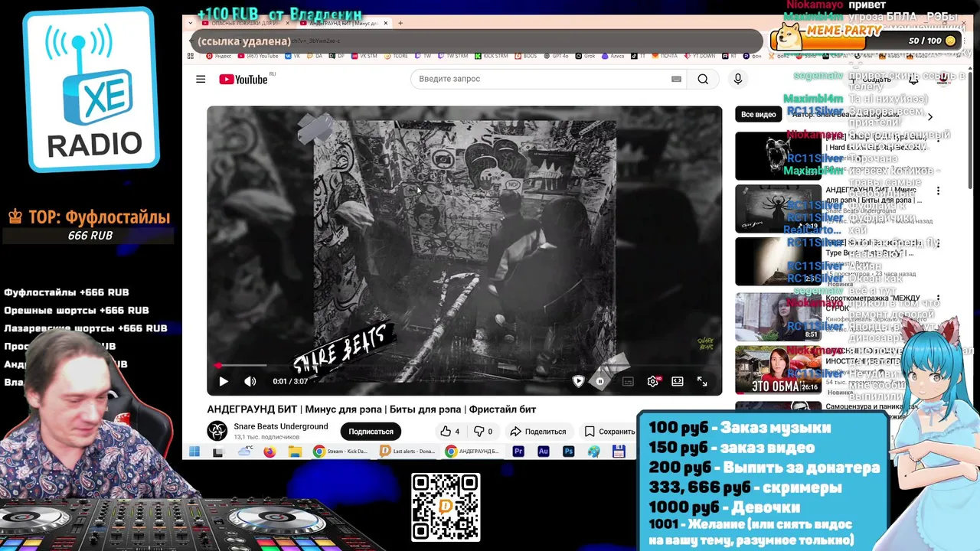Click the YouTube logo to go home
Viewport: 980px width, 551px height.
pos(244,80)
